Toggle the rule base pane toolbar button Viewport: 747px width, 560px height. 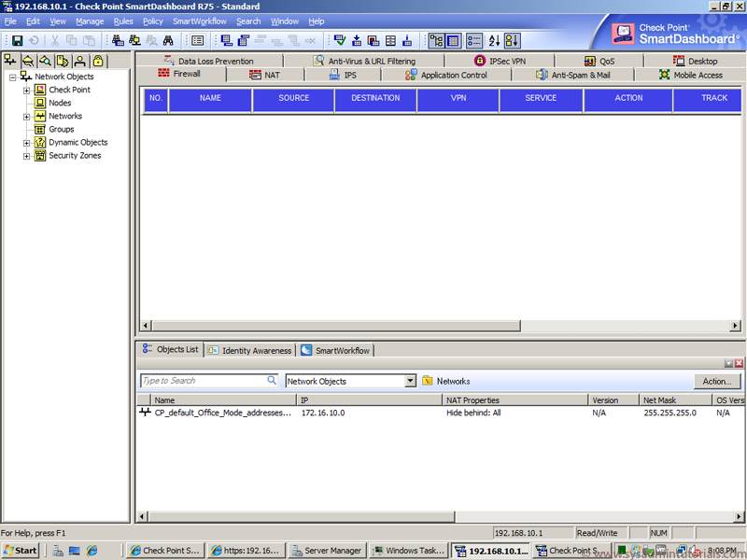click(453, 41)
